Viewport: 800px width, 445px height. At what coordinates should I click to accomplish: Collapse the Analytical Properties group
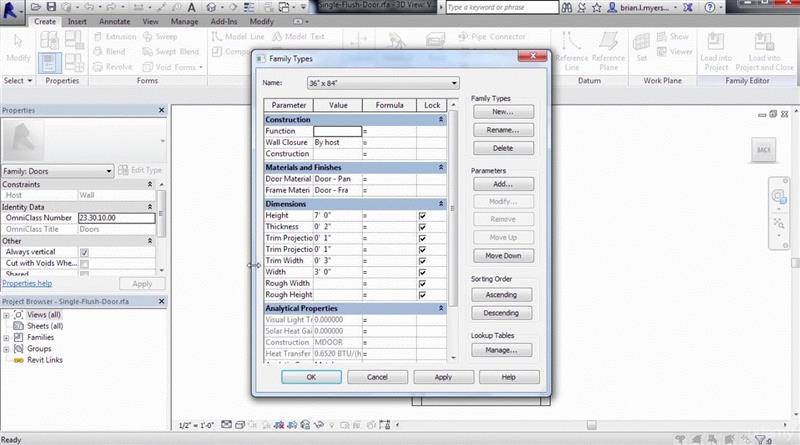441,308
